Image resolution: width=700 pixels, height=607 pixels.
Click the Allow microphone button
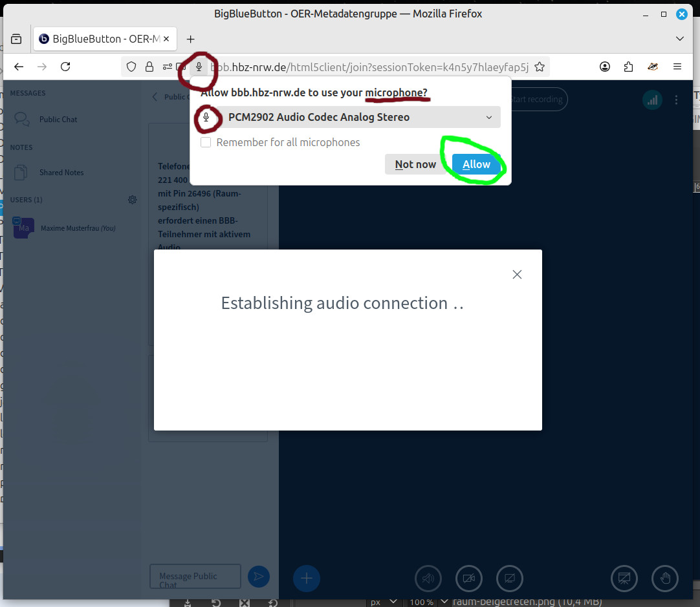pyautogui.click(x=476, y=164)
